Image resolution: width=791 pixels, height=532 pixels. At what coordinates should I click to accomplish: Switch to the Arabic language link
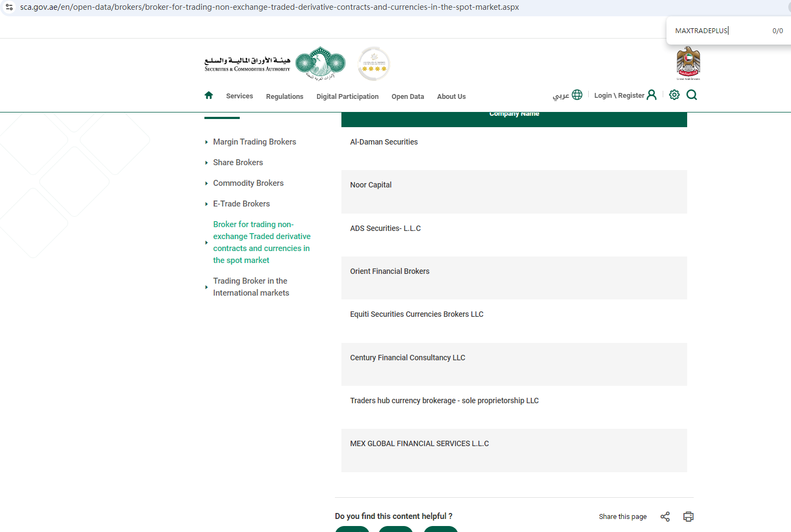561,96
